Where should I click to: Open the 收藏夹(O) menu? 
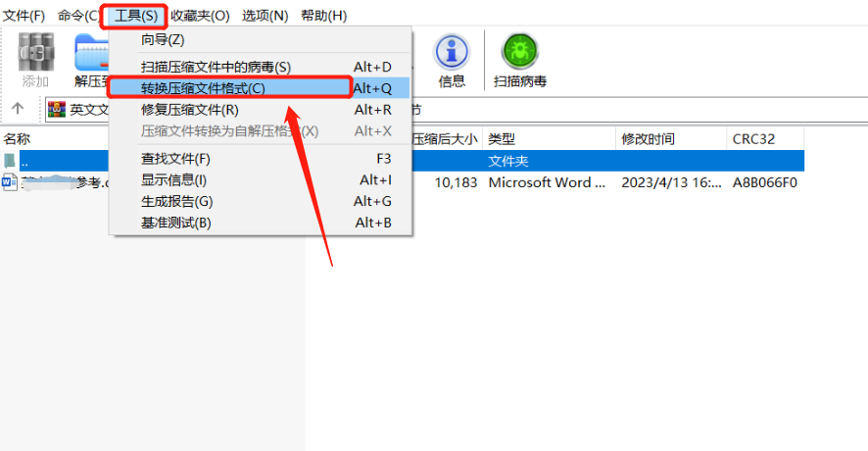(x=200, y=16)
